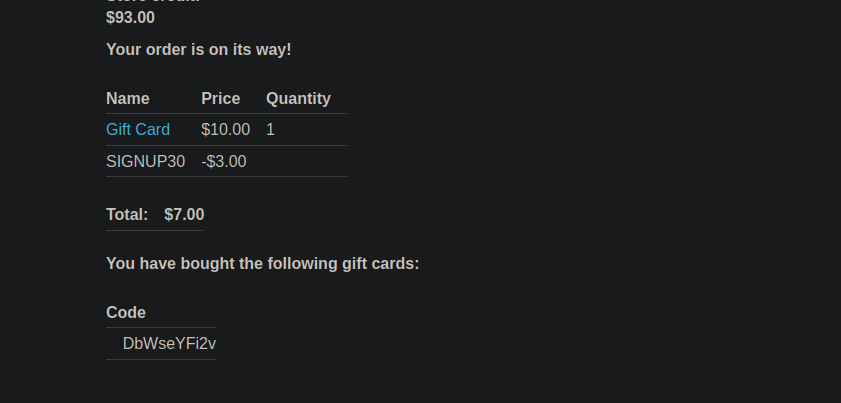Select the gift card code DbWseYFi2v
This screenshot has width=841, height=403.
coord(169,344)
